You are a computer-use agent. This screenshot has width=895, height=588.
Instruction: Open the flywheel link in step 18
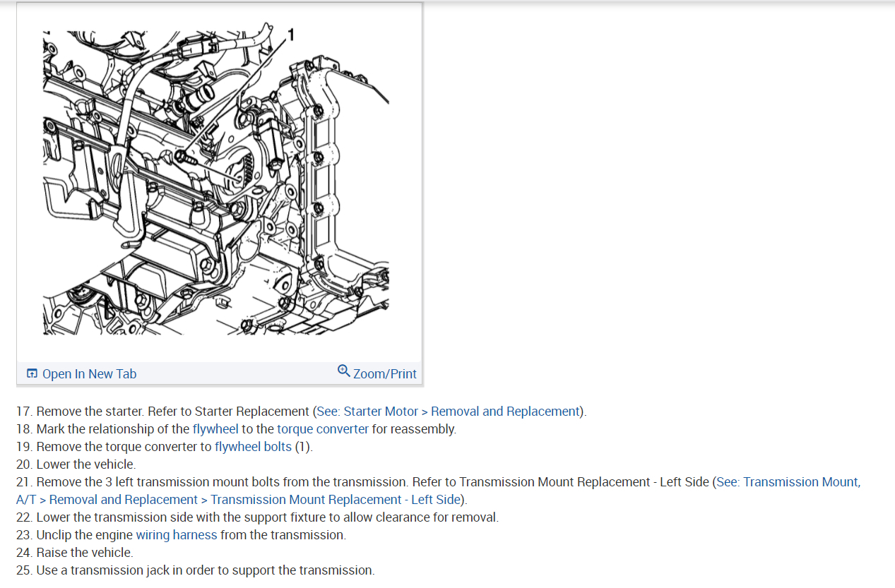tap(215, 429)
